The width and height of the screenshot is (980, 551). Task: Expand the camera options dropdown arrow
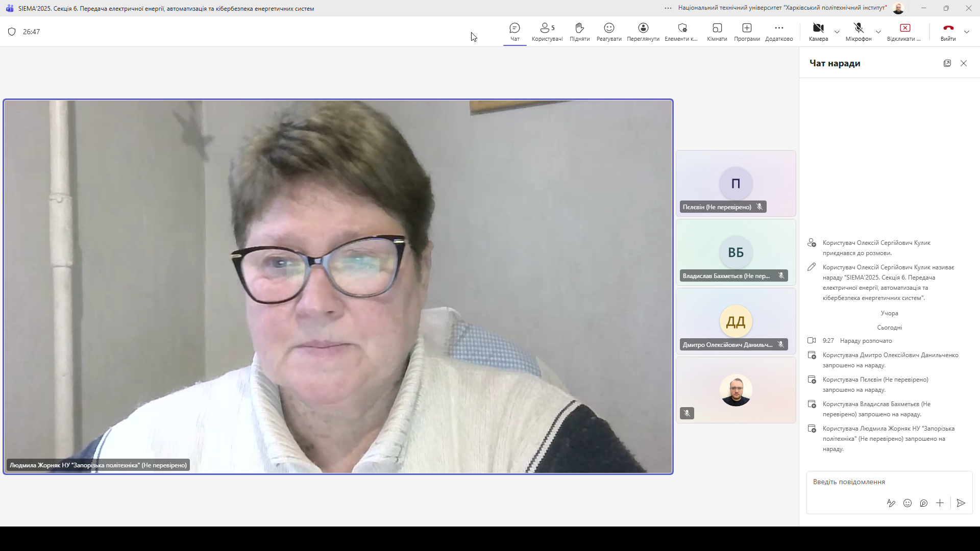pyautogui.click(x=837, y=32)
